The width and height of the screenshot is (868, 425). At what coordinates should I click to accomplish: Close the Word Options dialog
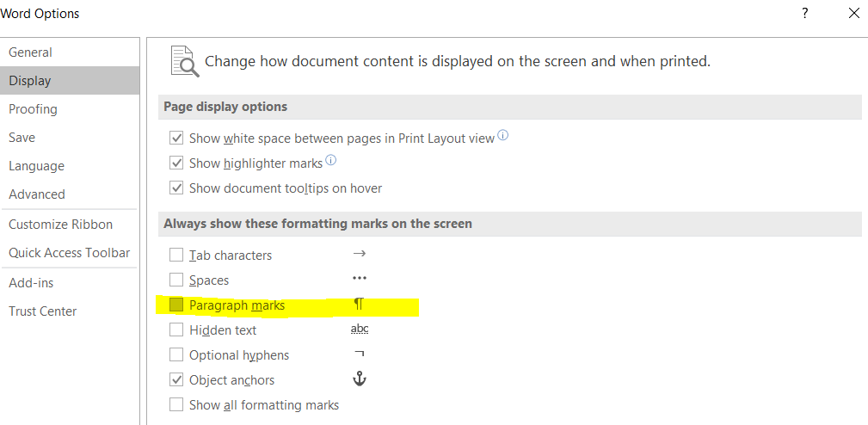click(853, 13)
